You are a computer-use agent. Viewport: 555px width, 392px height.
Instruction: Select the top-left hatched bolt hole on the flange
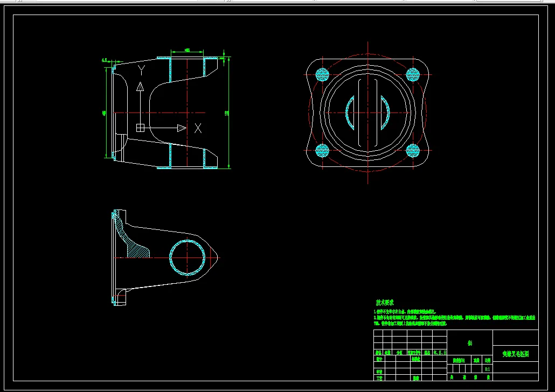pyautogui.click(x=322, y=75)
